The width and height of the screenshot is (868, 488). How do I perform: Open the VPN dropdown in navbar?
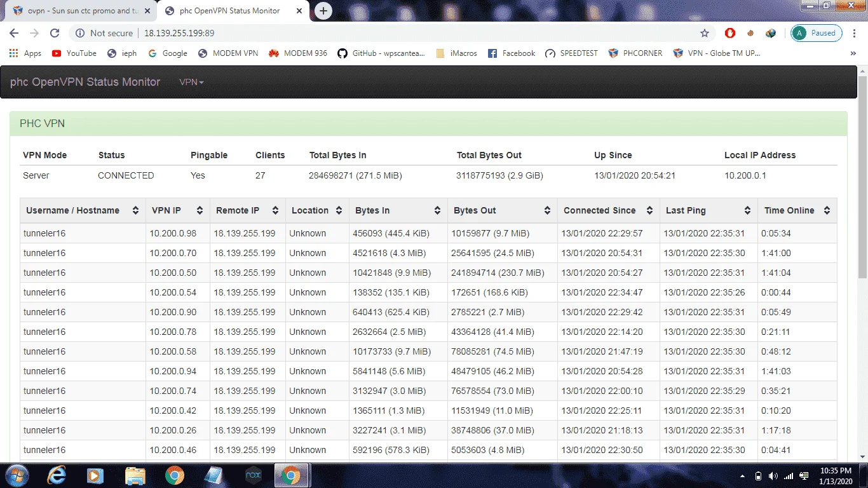pos(191,82)
